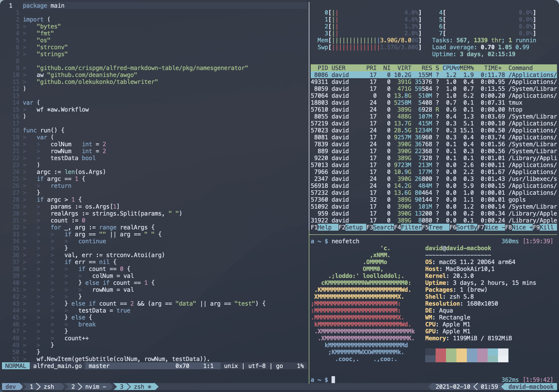Screen dimensions: 559x392
Task: Click the yellow neofetch color block
Action: pos(461,355)
